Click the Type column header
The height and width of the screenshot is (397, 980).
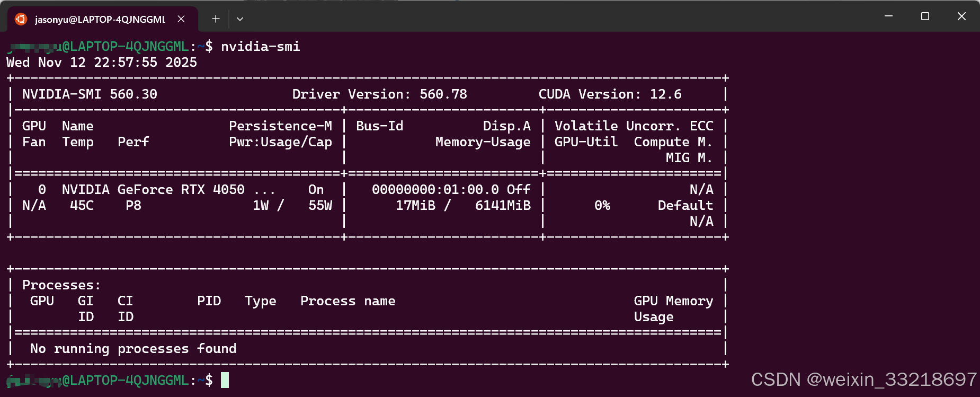pos(261,301)
